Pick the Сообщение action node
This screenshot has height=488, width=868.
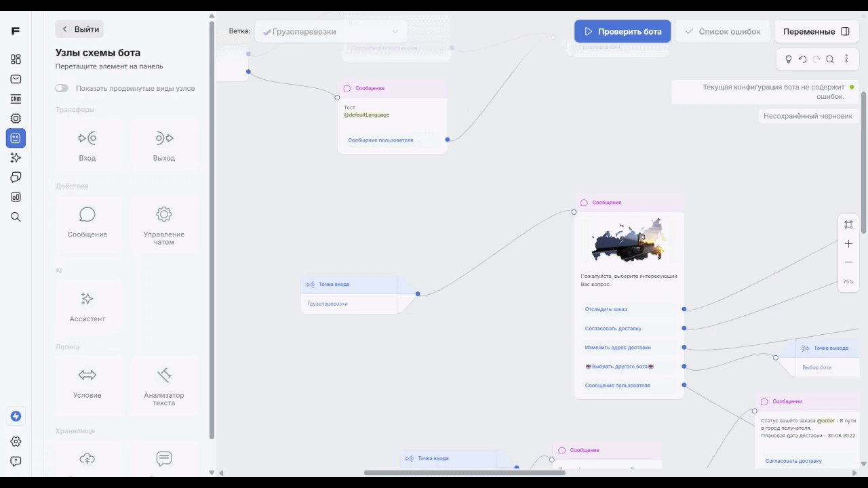coord(87,222)
